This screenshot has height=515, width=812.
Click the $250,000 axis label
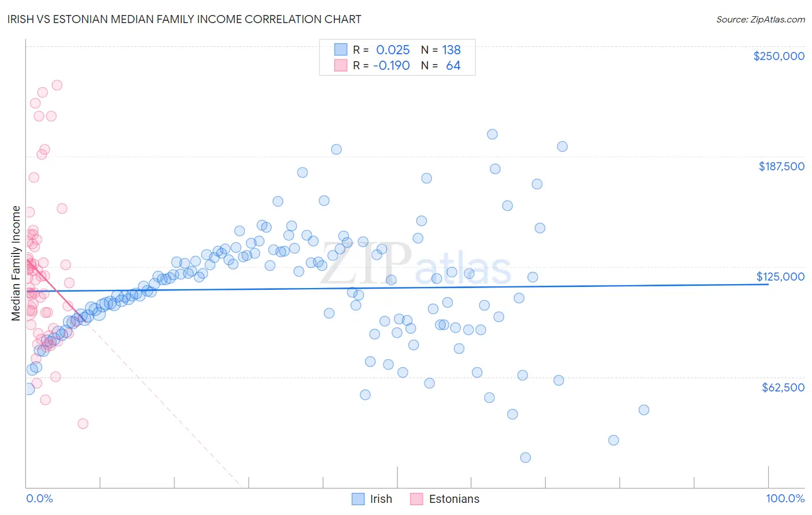click(x=779, y=56)
